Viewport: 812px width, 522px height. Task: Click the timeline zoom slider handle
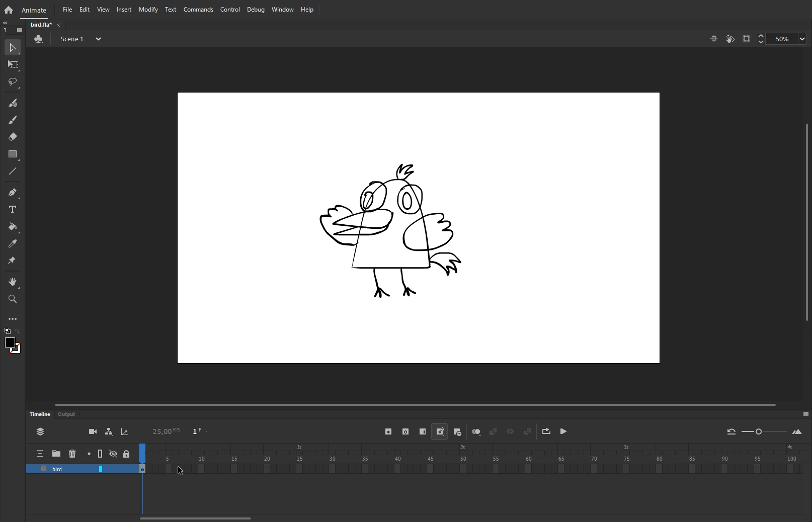coord(759,431)
